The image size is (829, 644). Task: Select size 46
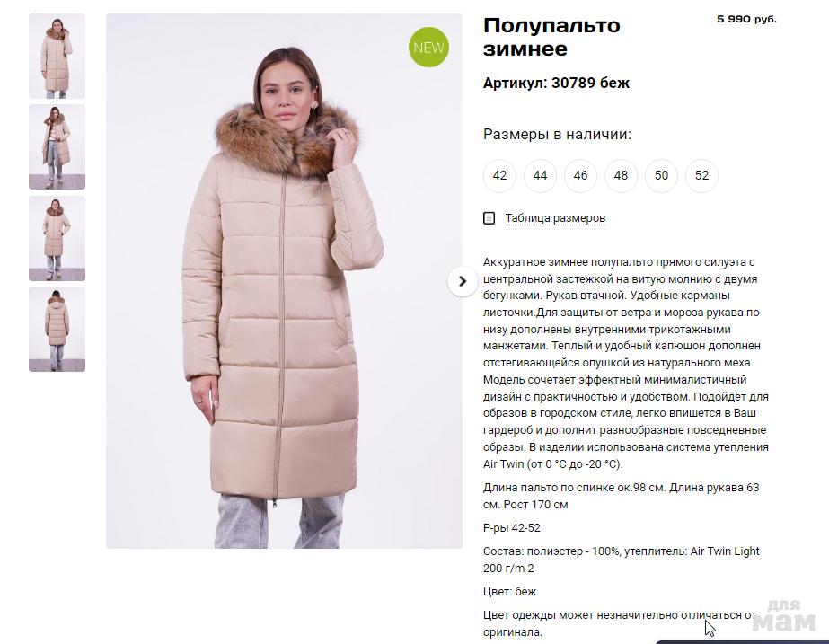(580, 175)
